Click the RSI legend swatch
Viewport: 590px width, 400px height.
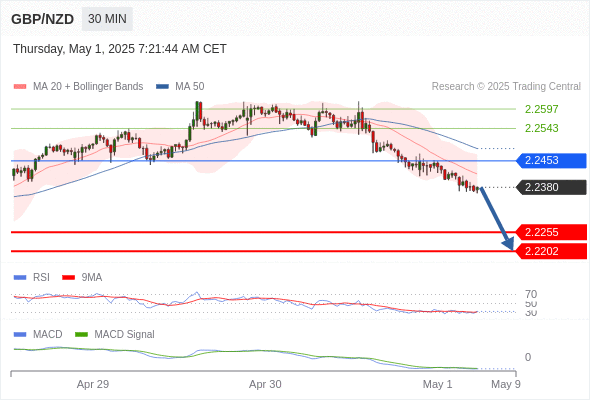(x=20, y=278)
